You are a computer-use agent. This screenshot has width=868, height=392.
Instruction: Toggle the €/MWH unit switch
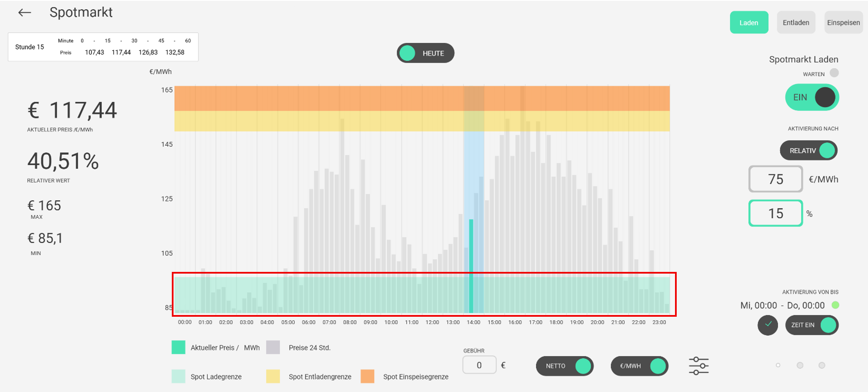639,366
